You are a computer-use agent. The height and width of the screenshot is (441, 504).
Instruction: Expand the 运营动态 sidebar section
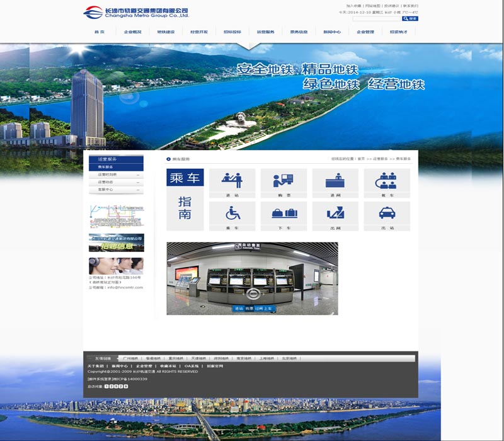pos(116,182)
